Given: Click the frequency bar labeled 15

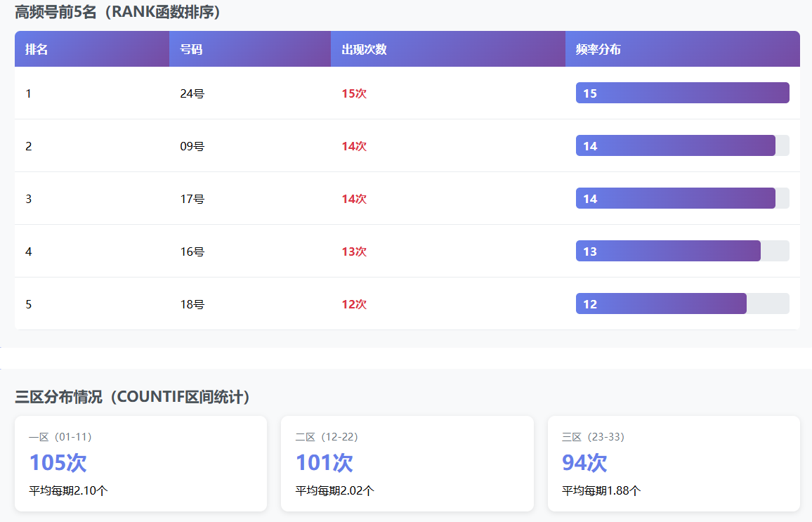Looking at the screenshot, I should [x=682, y=93].
